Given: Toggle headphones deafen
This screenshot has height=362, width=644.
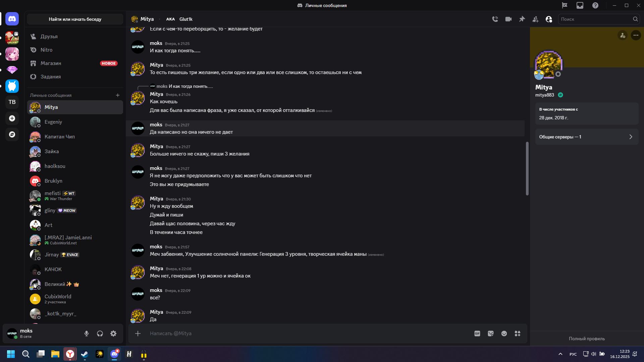Looking at the screenshot, I should coord(100,334).
